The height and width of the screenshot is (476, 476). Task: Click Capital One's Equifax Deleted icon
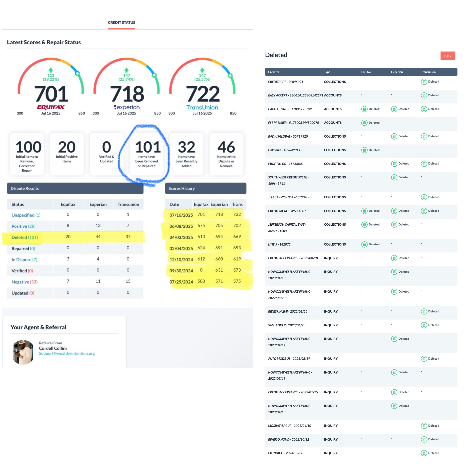364,109
